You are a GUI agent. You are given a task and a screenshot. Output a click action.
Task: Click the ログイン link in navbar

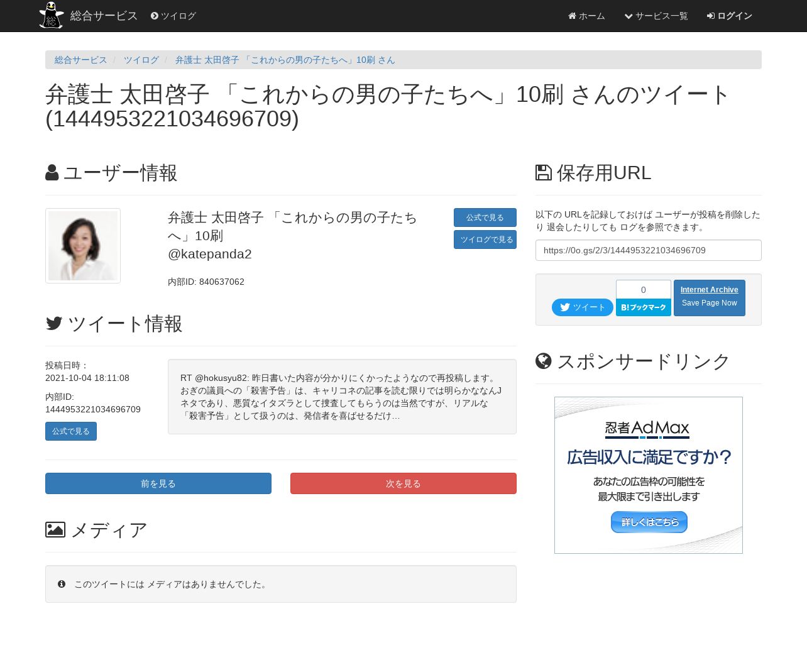coord(730,16)
